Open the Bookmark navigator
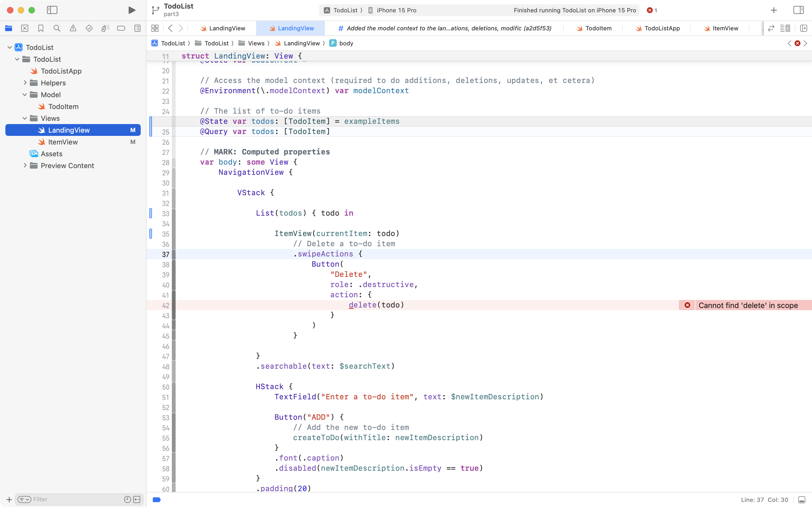Image resolution: width=812 pixels, height=507 pixels. point(41,28)
